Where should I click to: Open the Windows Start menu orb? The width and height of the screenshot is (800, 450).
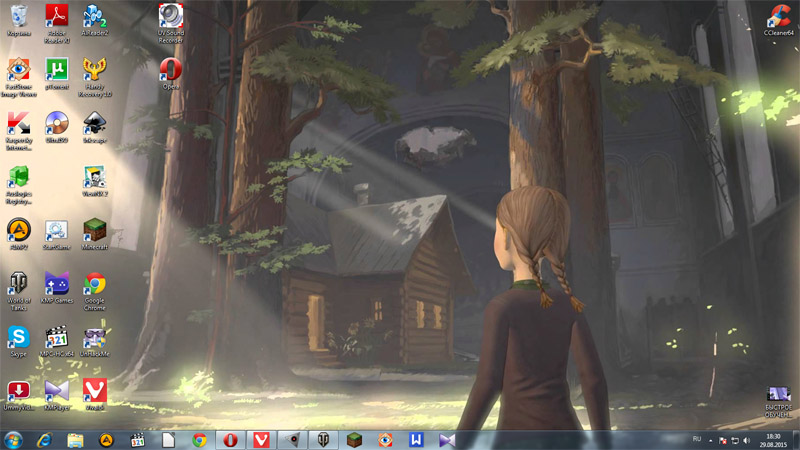point(13,440)
